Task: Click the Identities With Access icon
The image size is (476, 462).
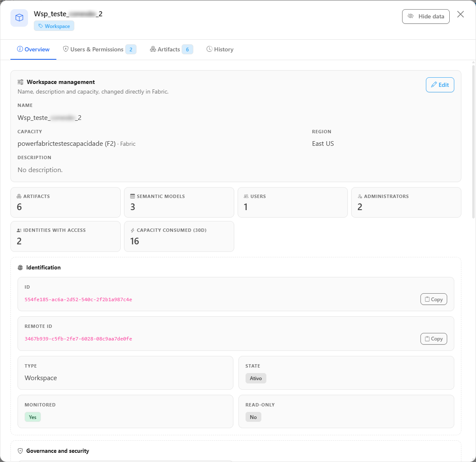Action: tap(19, 230)
